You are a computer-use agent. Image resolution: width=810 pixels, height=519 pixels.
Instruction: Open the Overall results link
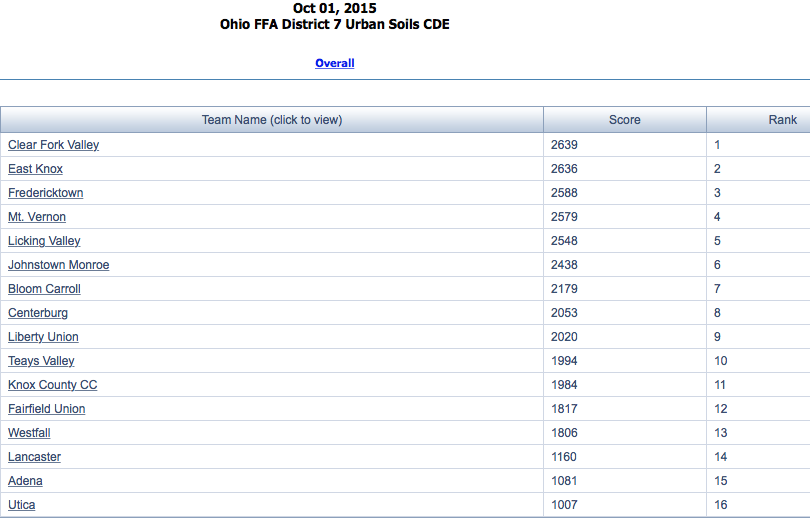tap(334, 63)
